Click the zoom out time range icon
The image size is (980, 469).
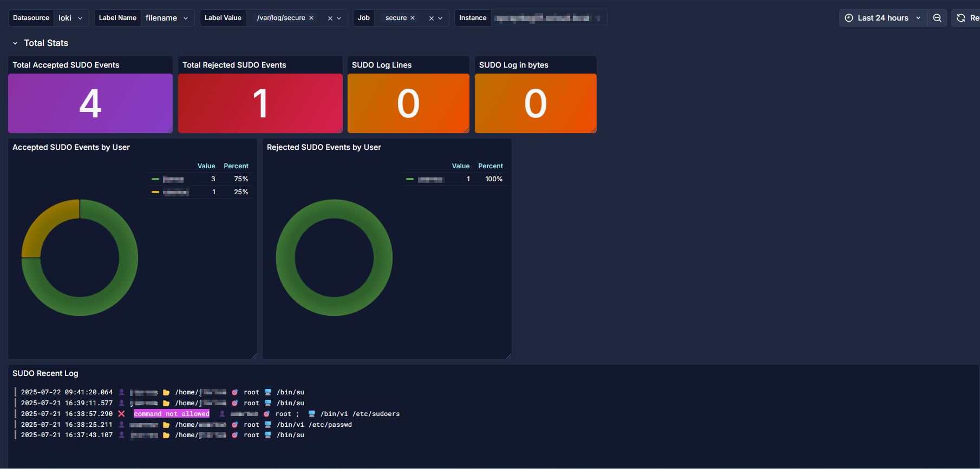pos(937,18)
